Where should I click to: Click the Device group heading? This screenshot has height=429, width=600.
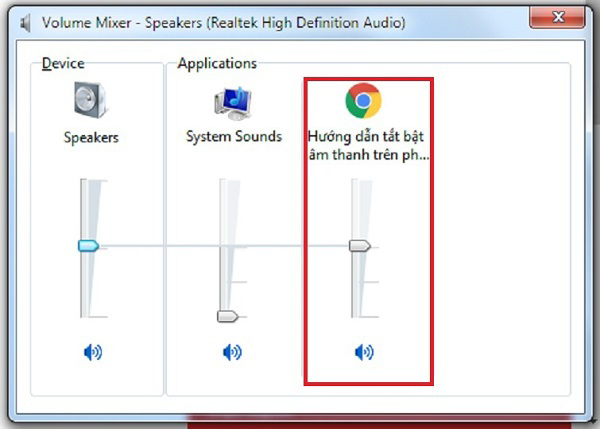(63, 63)
